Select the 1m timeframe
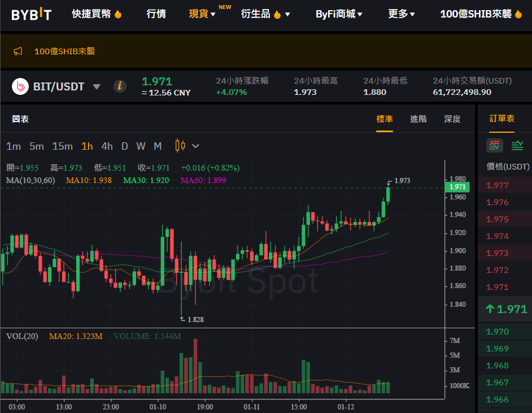Screen dimensions: 532x413 (x=14, y=146)
